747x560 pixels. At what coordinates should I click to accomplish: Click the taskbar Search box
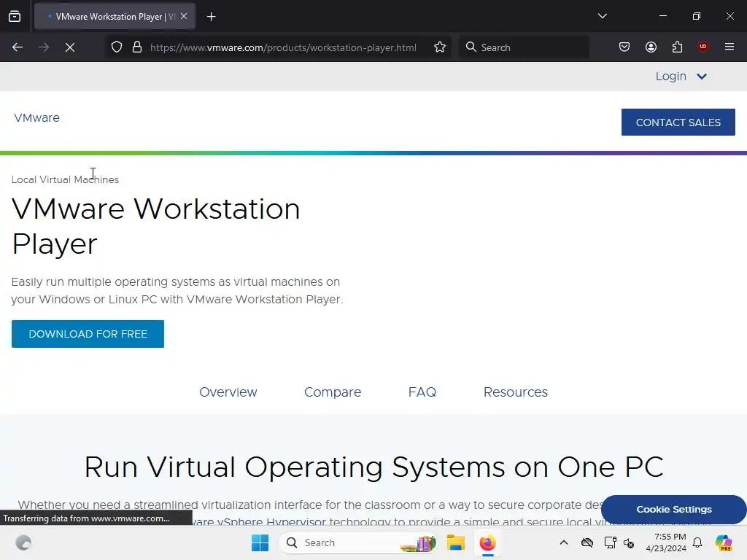(x=357, y=542)
